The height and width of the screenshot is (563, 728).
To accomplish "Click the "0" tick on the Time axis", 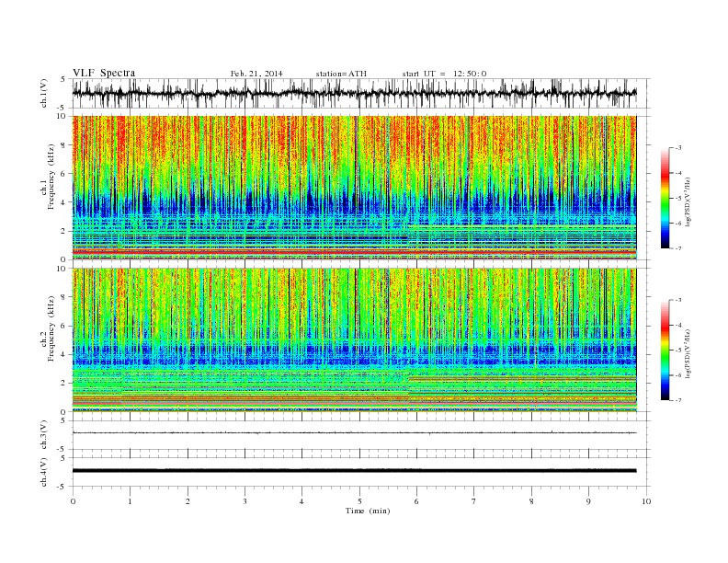I will [x=73, y=501].
